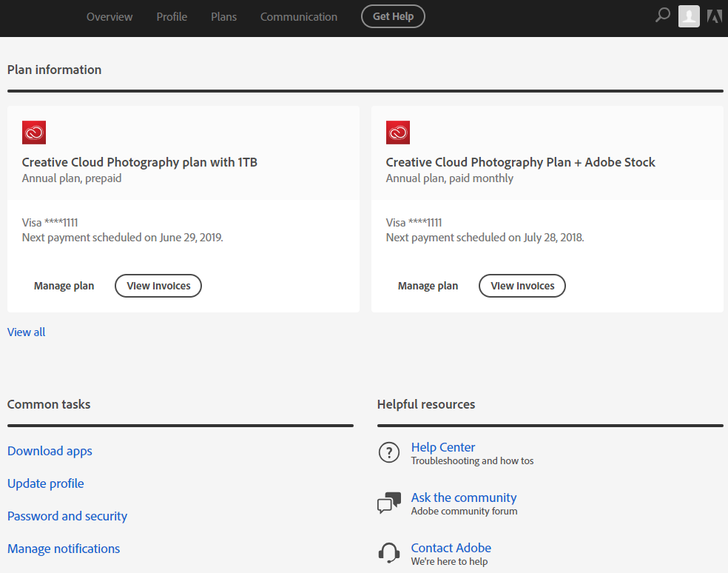Click the Contact Adobe headset icon
This screenshot has width=728, height=573.
389,553
